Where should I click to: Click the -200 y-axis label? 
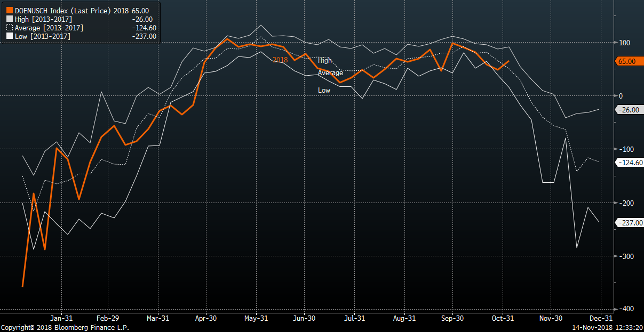[x=625, y=203]
